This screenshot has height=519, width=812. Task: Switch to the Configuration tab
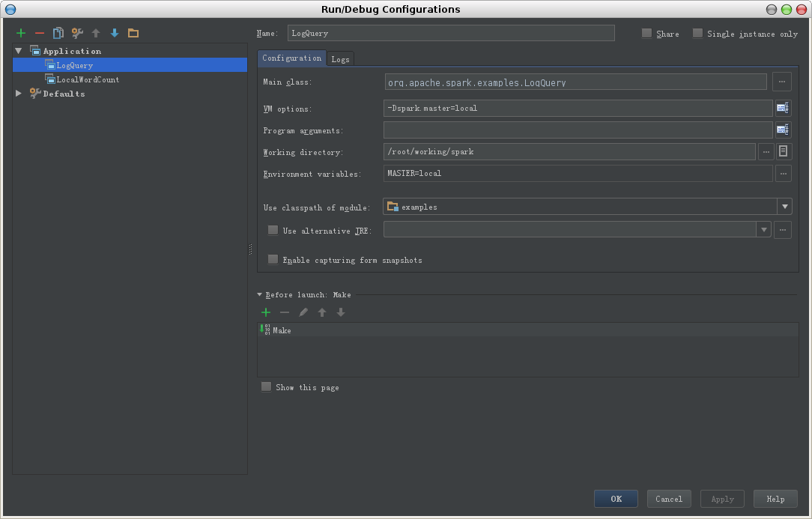[x=291, y=58]
